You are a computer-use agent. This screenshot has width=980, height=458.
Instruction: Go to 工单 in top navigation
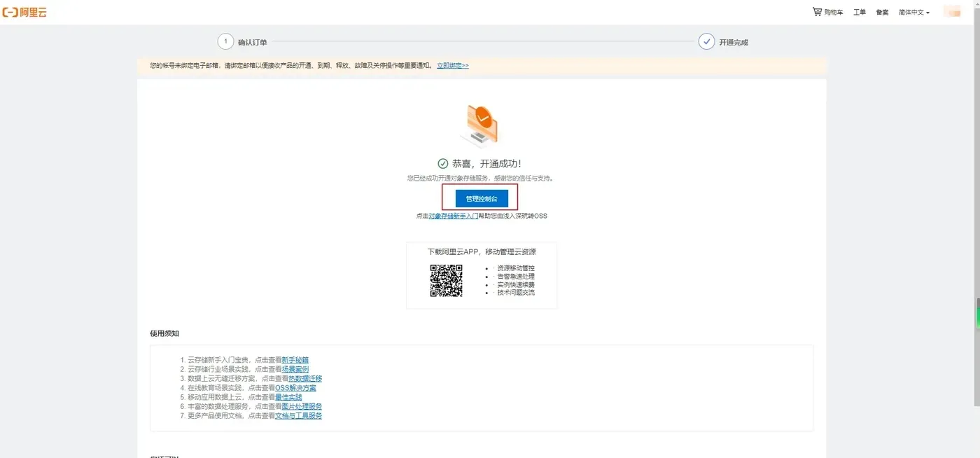pyautogui.click(x=860, y=13)
